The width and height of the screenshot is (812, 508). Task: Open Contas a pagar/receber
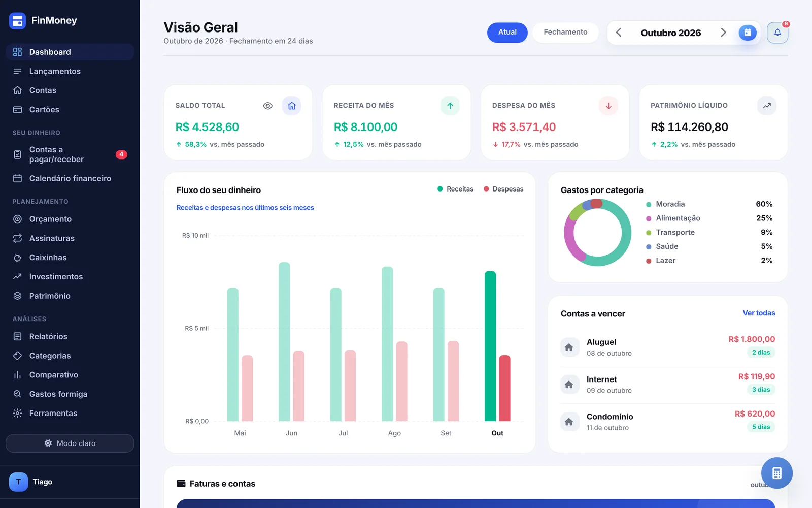70,154
